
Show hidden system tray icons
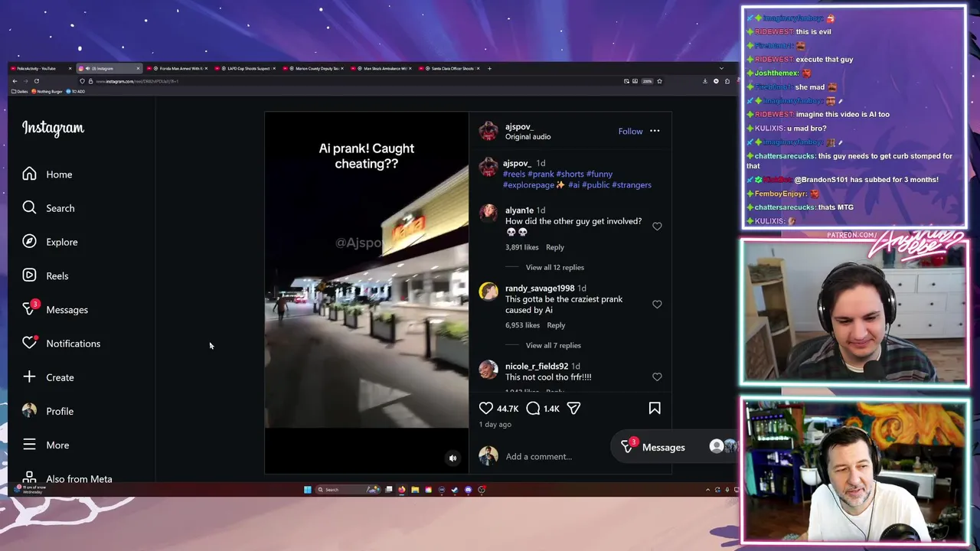point(707,490)
